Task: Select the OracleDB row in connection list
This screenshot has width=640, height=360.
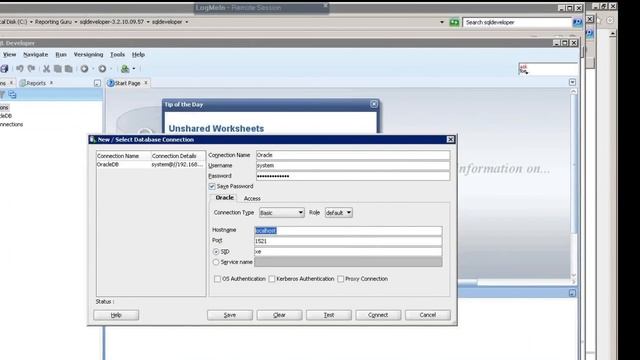Action: pyautogui.click(x=151, y=164)
